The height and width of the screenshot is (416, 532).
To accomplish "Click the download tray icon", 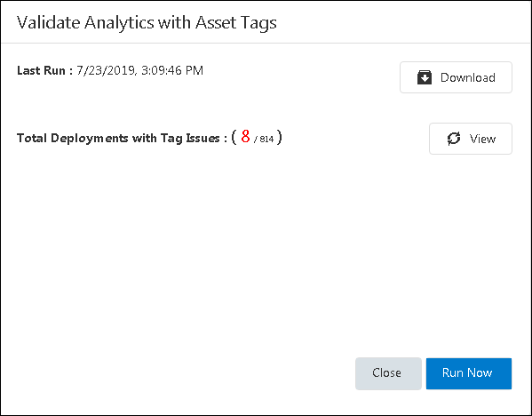I will (425, 77).
